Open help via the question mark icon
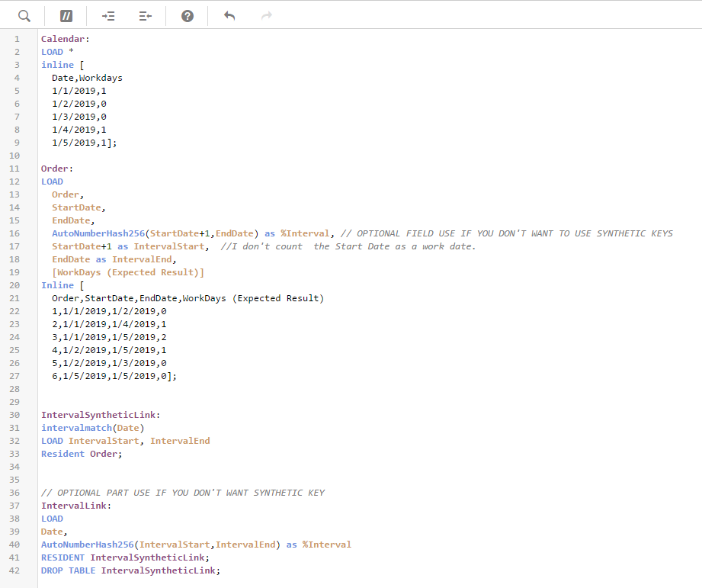 [x=188, y=16]
